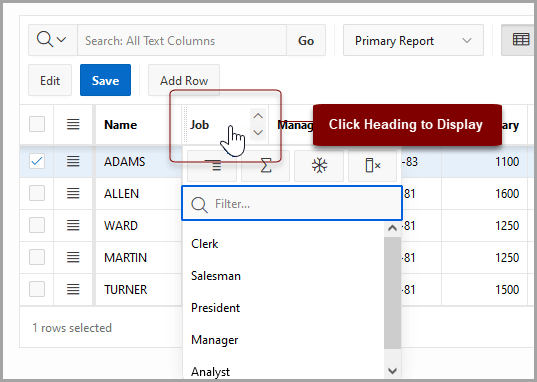Click the ALLEN name cell
The height and width of the screenshot is (382, 537).
click(x=138, y=194)
